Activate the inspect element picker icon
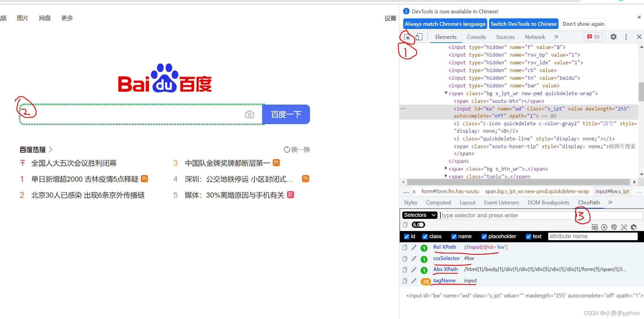Screen dimensions: 644x319 407,37
